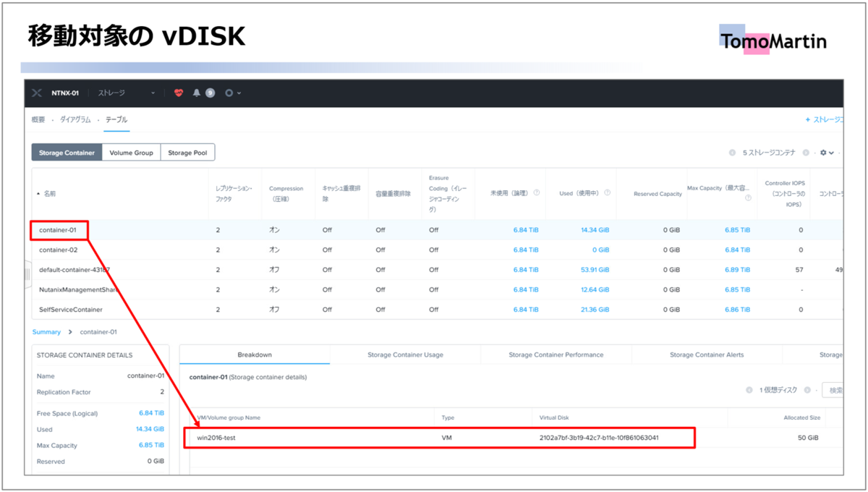
Task: Open the tasks circle icon
Action: tap(229, 93)
